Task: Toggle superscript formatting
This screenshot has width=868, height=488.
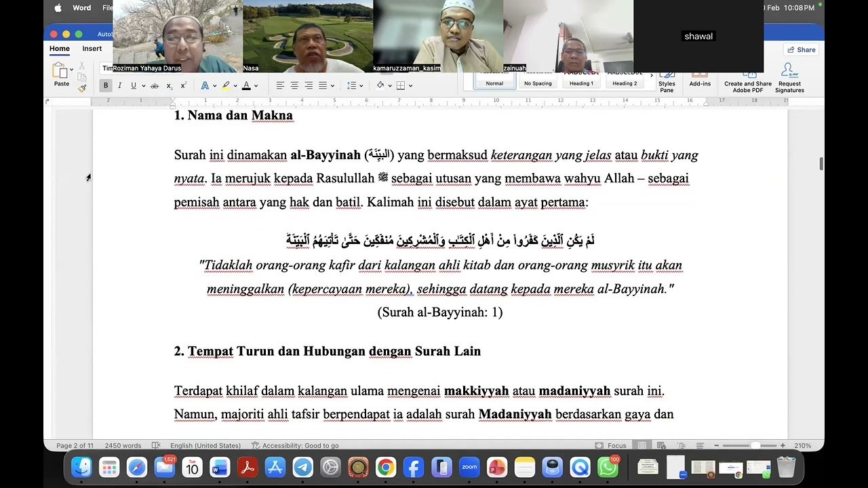Action: tap(183, 85)
